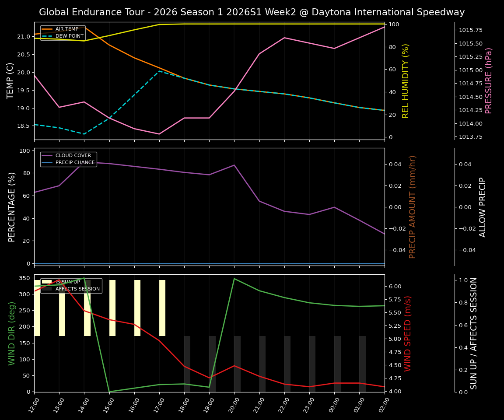Image resolution: width=504 pixels, height=420 pixels.
Task: Toggle CLOUD COVER visibility from the legend
Action: (73, 155)
